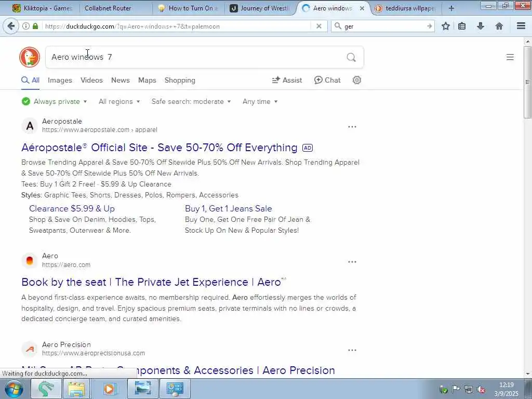
Task: Open options dots for Aeropostale result
Action: (352, 127)
